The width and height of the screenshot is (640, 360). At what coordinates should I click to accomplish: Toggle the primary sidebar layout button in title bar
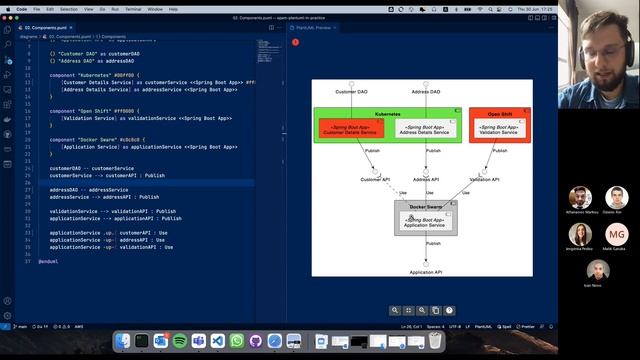pyautogui.click(x=531, y=18)
